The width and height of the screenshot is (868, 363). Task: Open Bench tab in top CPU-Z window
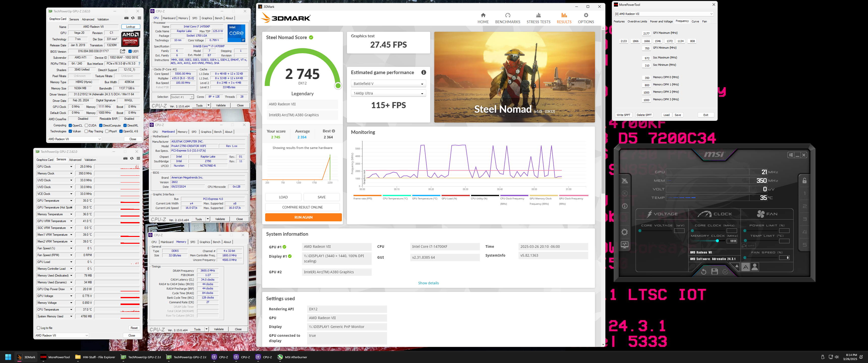click(x=219, y=18)
